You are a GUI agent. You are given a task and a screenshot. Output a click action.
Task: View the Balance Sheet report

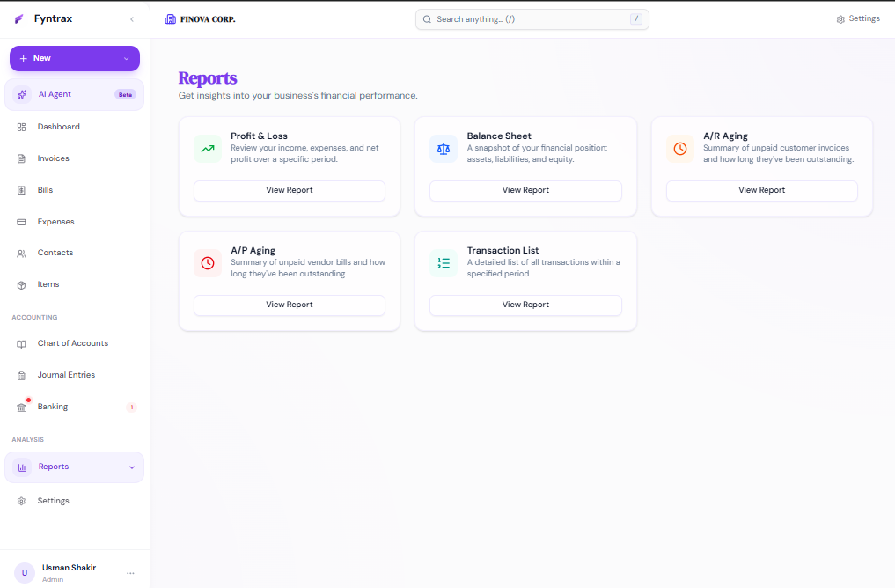tap(525, 191)
